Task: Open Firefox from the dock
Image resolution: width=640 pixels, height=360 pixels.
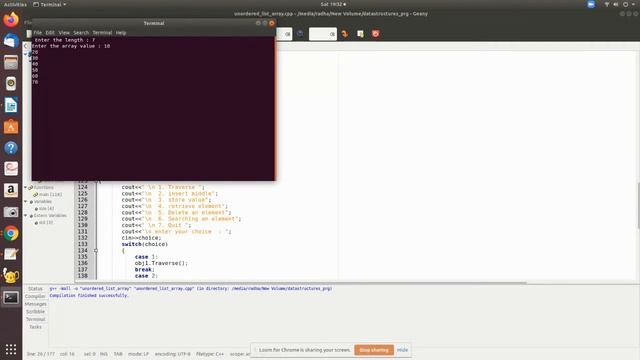Action: 11,20
